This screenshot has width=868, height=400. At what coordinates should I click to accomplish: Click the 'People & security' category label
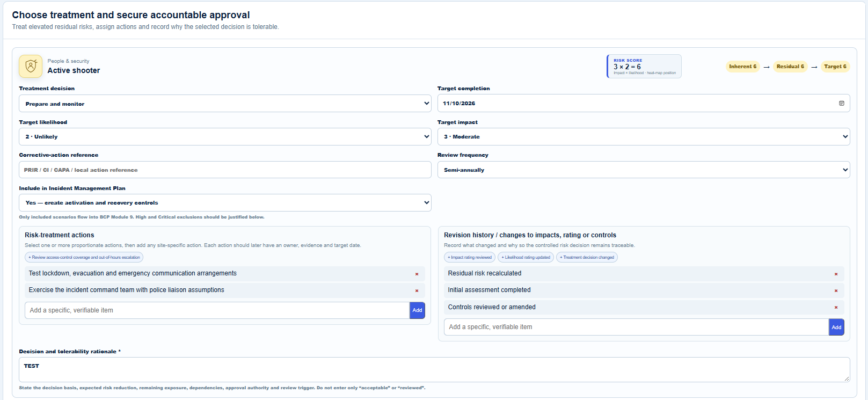tap(68, 61)
